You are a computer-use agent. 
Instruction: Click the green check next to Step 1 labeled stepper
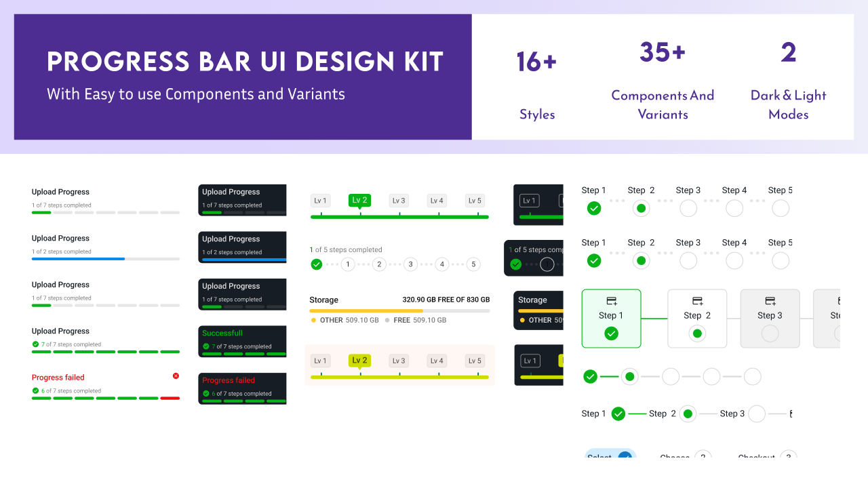coord(618,413)
